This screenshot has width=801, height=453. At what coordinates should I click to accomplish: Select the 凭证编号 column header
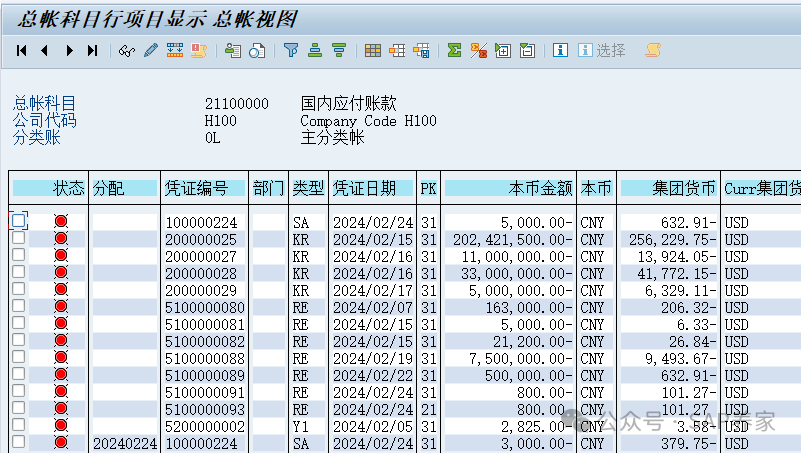tap(204, 188)
